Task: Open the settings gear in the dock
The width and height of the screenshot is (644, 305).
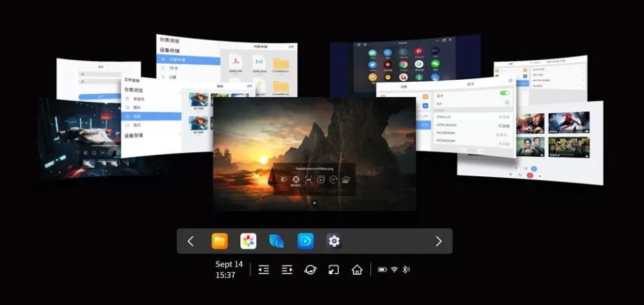Action: point(334,241)
